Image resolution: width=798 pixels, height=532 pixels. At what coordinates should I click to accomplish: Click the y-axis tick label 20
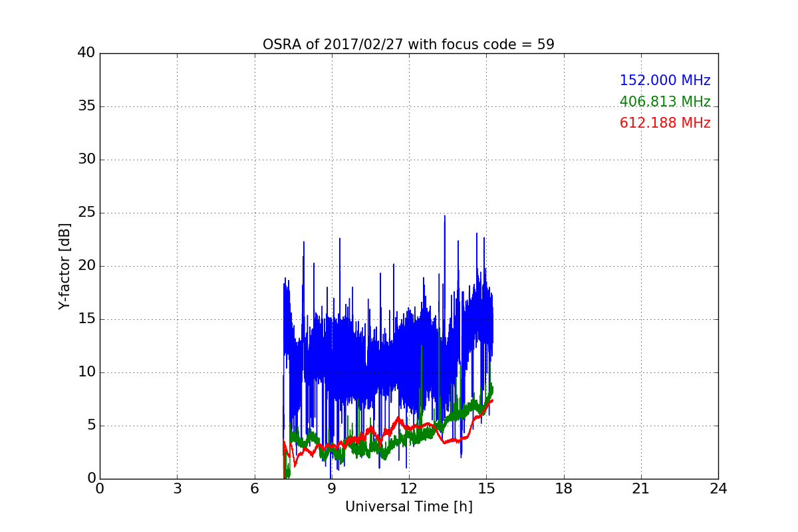click(x=86, y=266)
